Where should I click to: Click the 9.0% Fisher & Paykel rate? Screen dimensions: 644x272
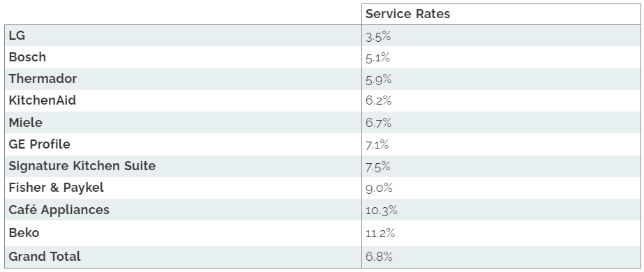click(501, 188)
